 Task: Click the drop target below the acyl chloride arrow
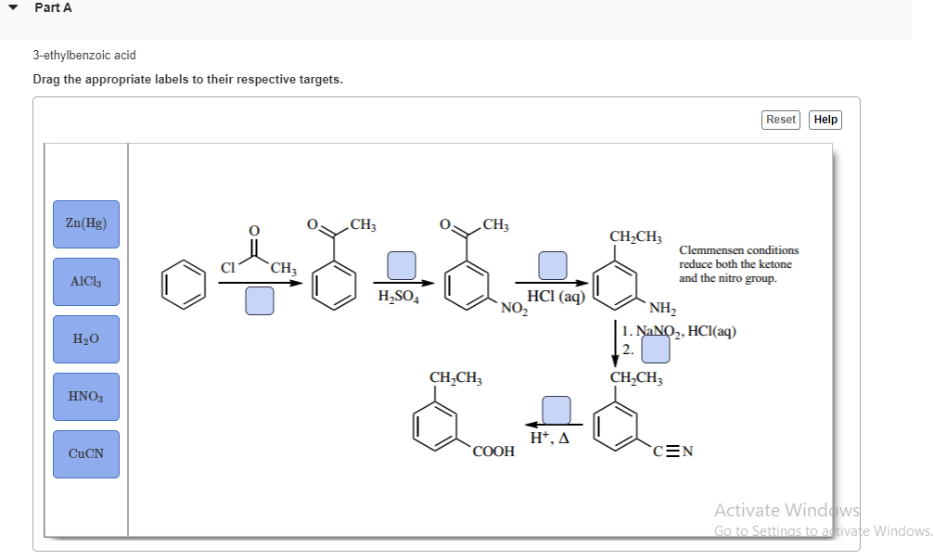pyautogui.click(x=260, y=301)
